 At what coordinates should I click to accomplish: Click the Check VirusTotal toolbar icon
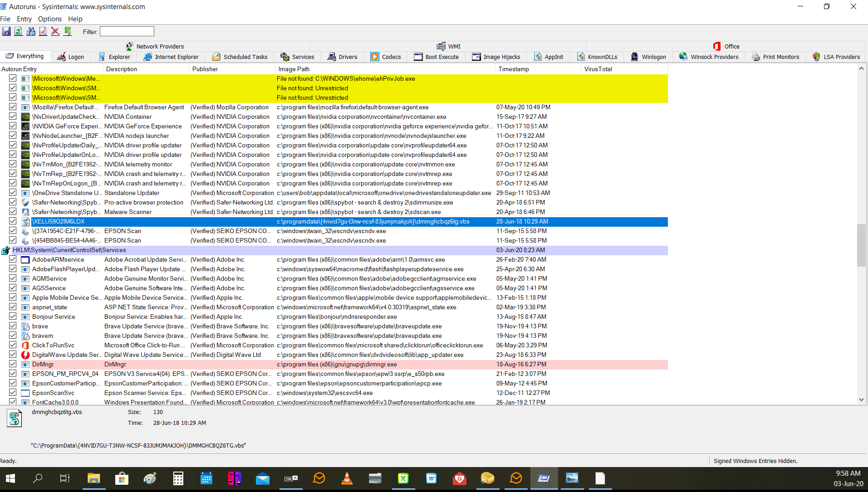coord(43,31)
